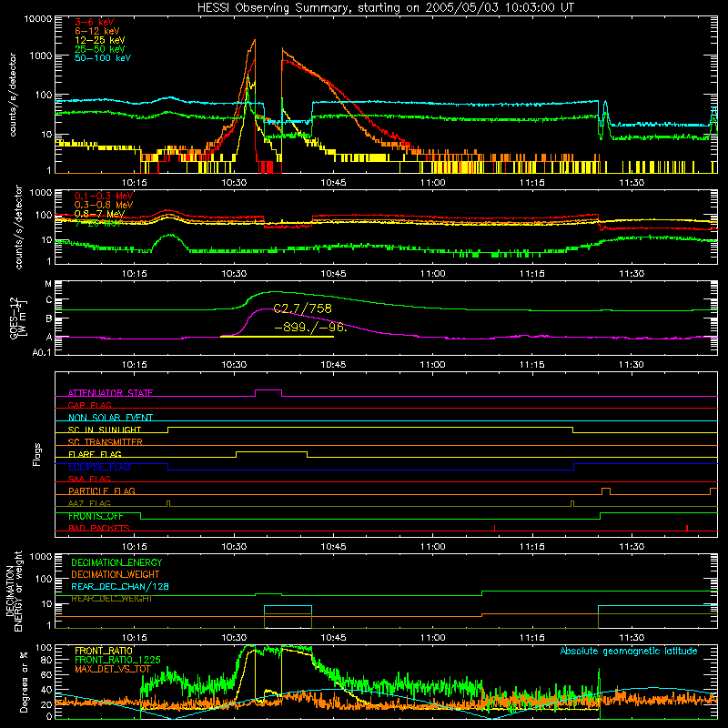Click the HESSI Observing Summary plot title
The height and width of the screenshot is (728, 728).
click(386, 7)
